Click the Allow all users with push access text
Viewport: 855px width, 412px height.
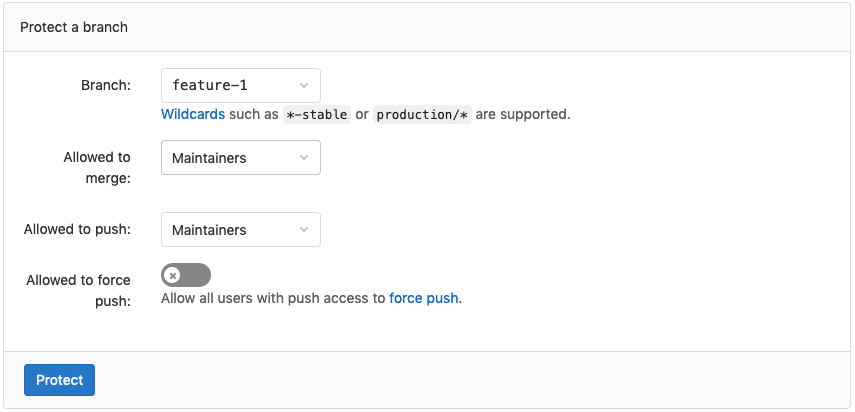click(273, 297)
